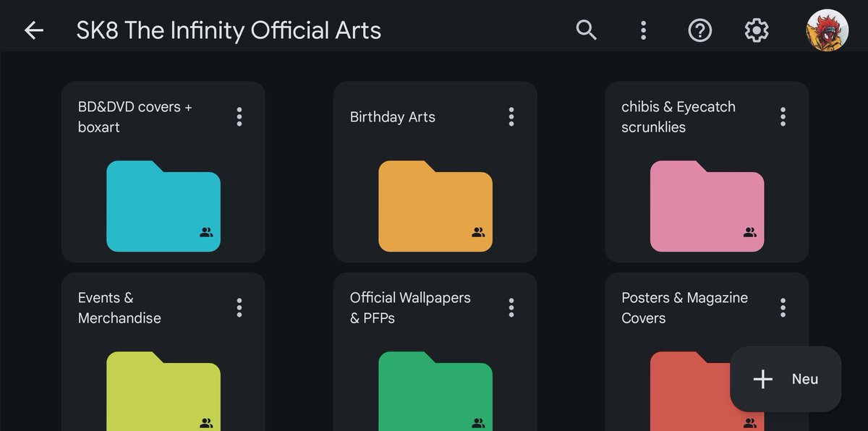
Task: Open options for Official Wallpapers & PFPs
Action: pos(511,307)
